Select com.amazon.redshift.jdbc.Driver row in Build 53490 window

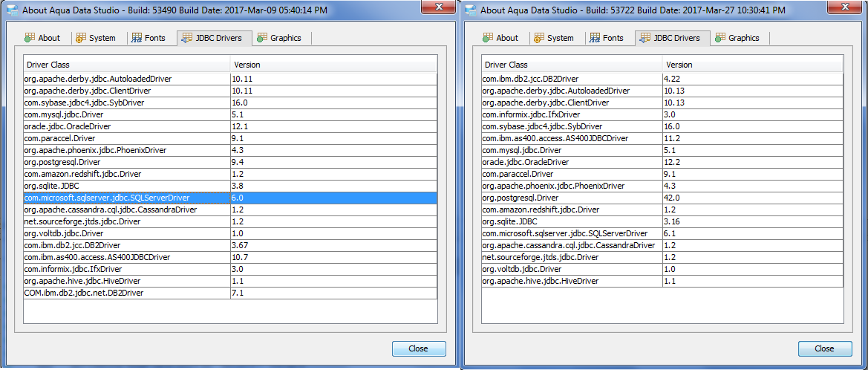[x=230, y=174]
